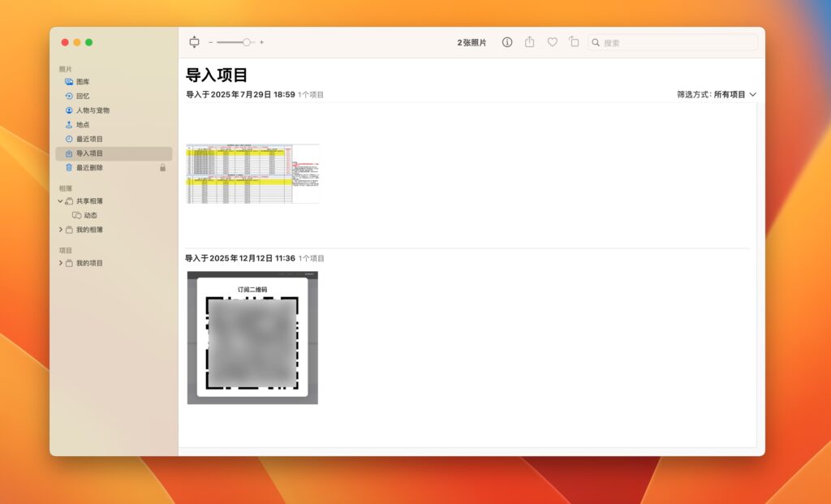831x504 pixels.
Task: Collapse the 共享相簿 (Shared Albums) section
Action: (60, 200)
